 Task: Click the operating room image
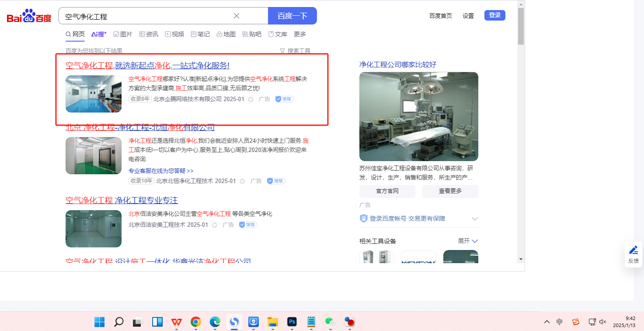pyautogui.click(x=419, y=116)
